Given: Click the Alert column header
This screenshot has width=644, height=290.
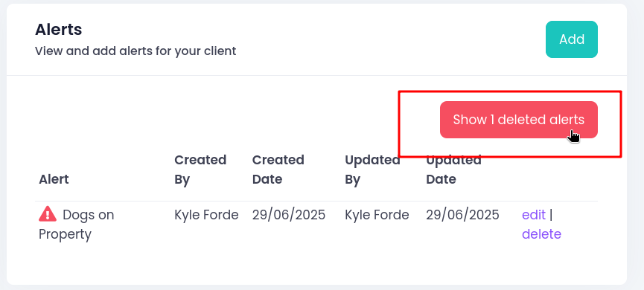Looking at the screenshot, I should click(x=54, y=179).
